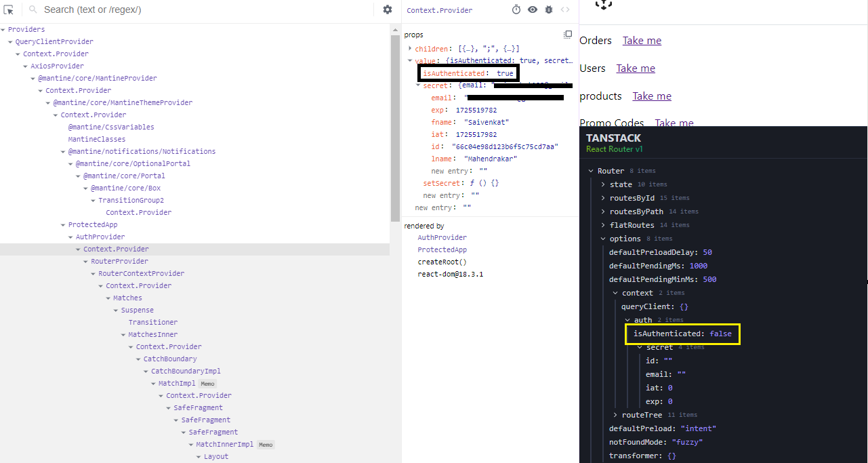Select MatchesInner component
The height and width of the screenshot is (463, 868).
tap(153, 335)
